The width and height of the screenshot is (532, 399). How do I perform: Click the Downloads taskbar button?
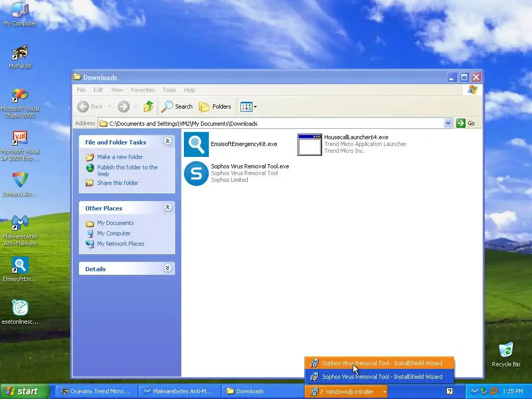[262, 392]
